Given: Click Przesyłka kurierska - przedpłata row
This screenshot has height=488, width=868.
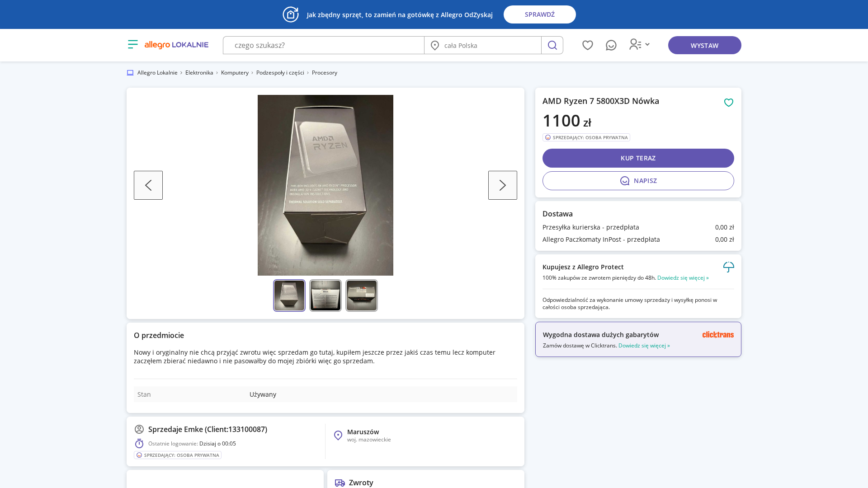Looking at the screenshot, I should (638, 227).
